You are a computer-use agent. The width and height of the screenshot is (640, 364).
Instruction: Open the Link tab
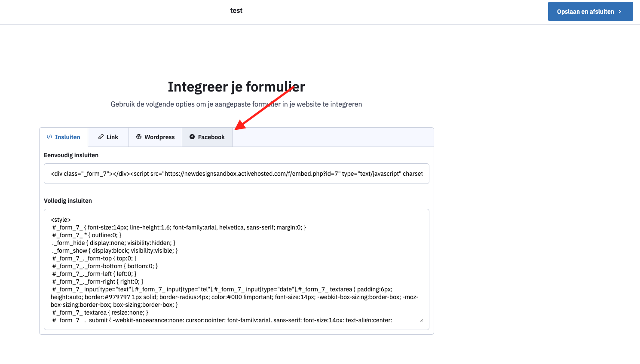click(x=108, y=137)
